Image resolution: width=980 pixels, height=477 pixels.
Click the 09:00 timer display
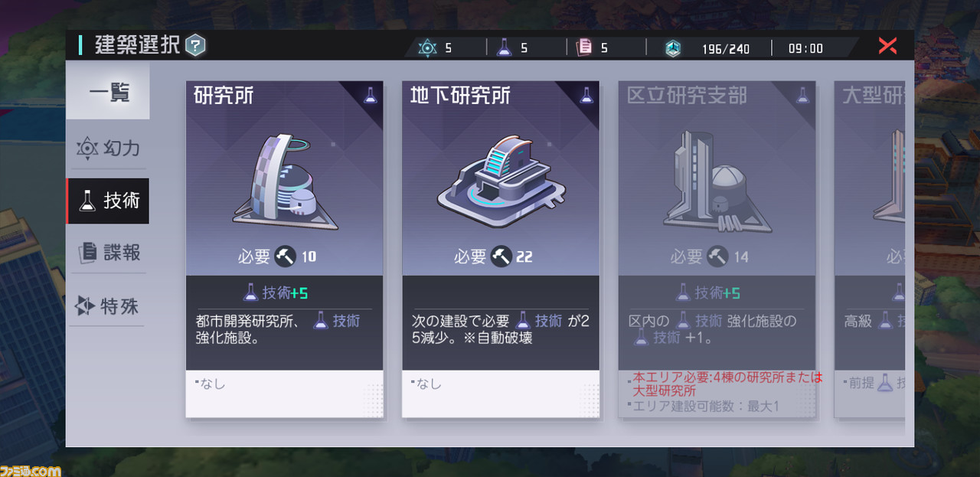point(805,48)
